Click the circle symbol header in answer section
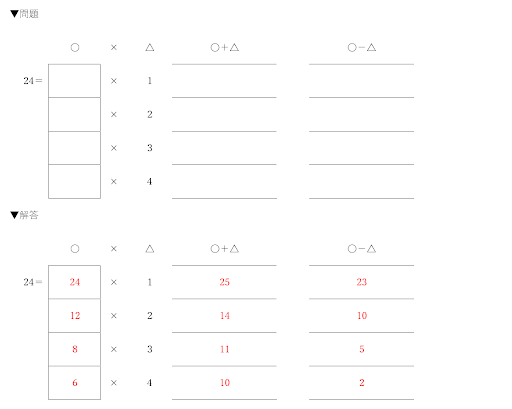Viewport: 512px width, 409px height. coord(75,249)
